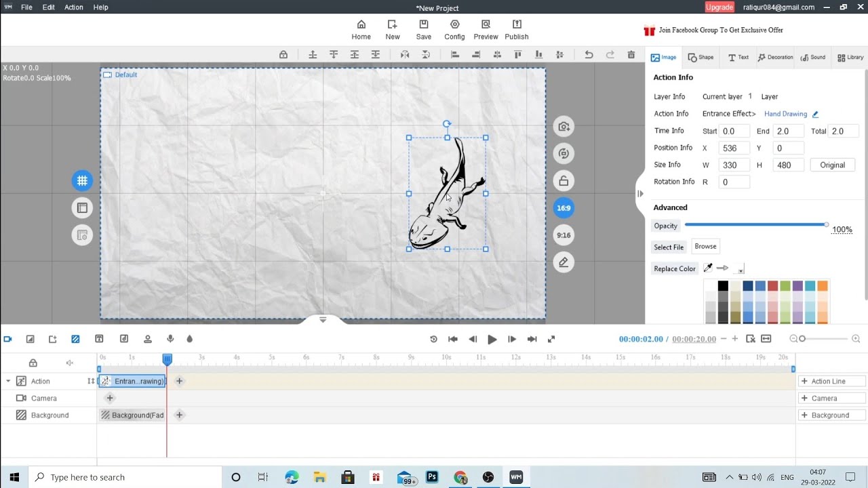Click the redo arrow icon
Screen dimensions: 868x488
610,55
